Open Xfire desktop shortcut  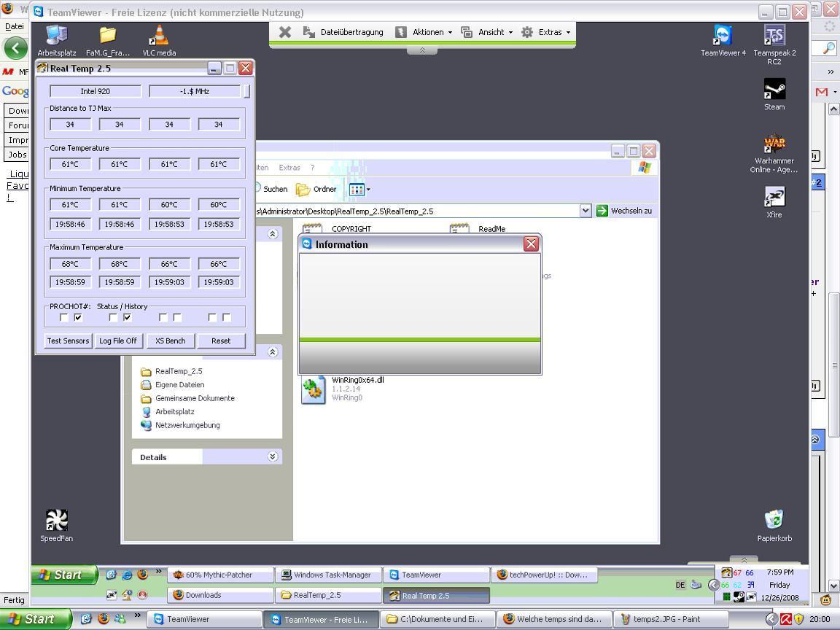click(x=774, y=202)
